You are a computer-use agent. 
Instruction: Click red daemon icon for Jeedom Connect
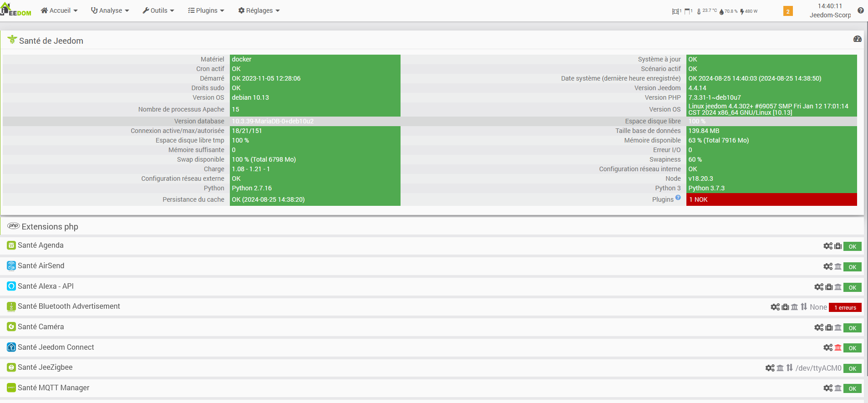pos(838,347)
